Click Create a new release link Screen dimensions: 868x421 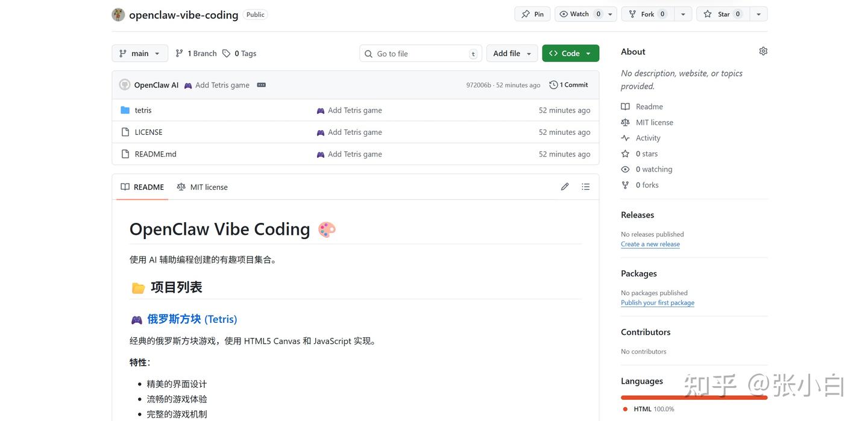click(x=650, y=244)
